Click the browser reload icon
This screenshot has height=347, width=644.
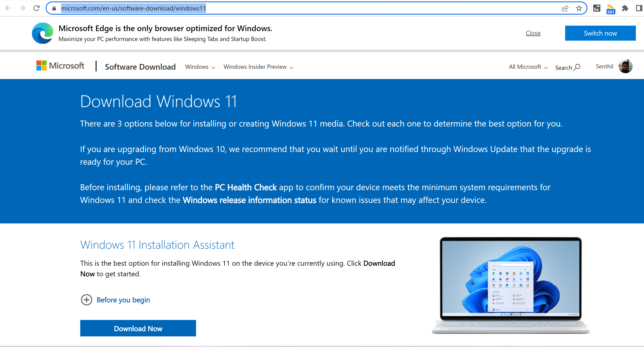36,8
